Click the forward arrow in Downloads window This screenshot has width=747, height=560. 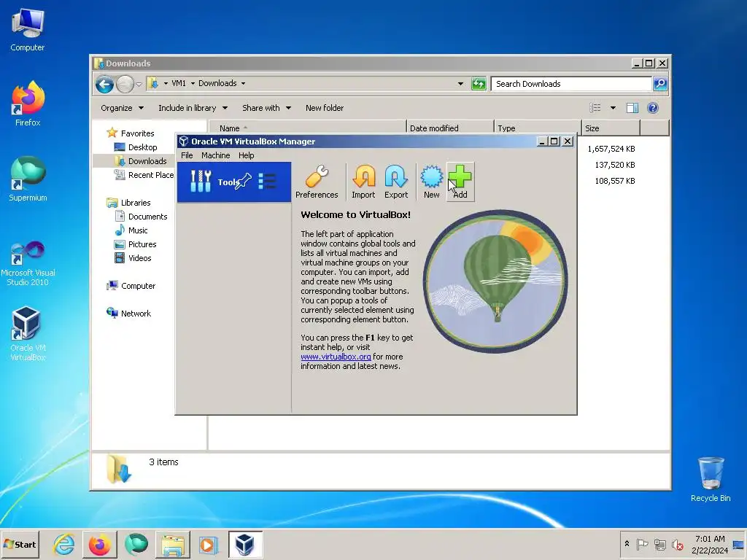pyautogui.click(x=125, y=85)
